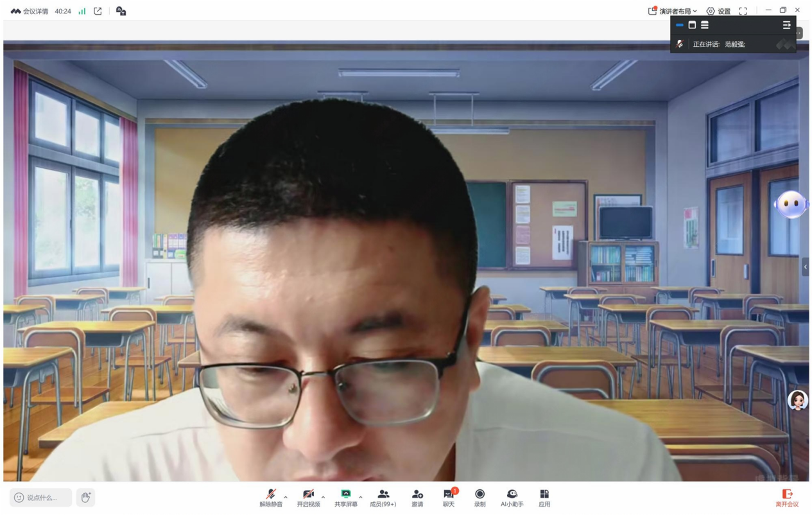Open 成员(99+) members list
The width and height of the screenshot is (812, 515).
click(383, 498)
